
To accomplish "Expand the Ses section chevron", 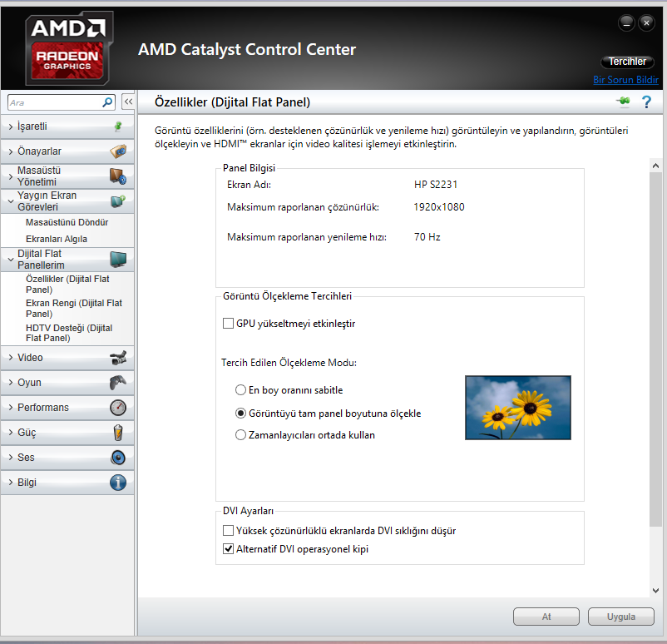I will click(x=11, y=458).
